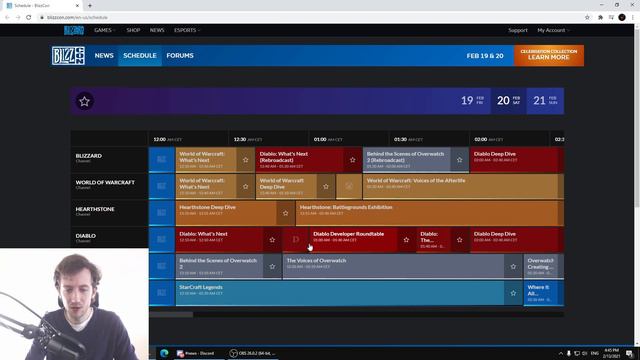
Task: Click the Diablo D logo tile in the Diablo row
Action: coord(296,240)
